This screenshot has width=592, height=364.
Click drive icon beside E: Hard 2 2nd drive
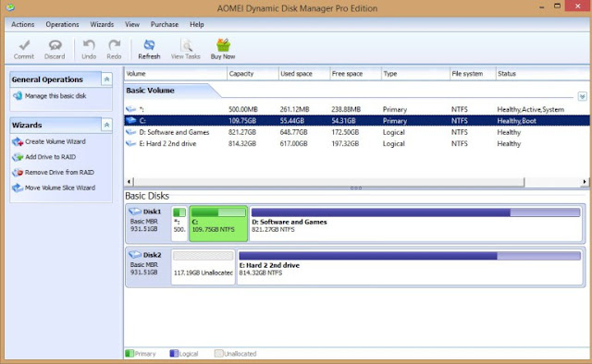coord(131,143)
